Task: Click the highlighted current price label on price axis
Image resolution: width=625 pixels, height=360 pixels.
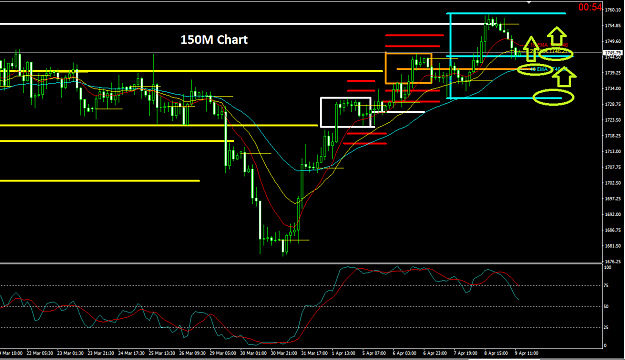Action: coord(613,53)
